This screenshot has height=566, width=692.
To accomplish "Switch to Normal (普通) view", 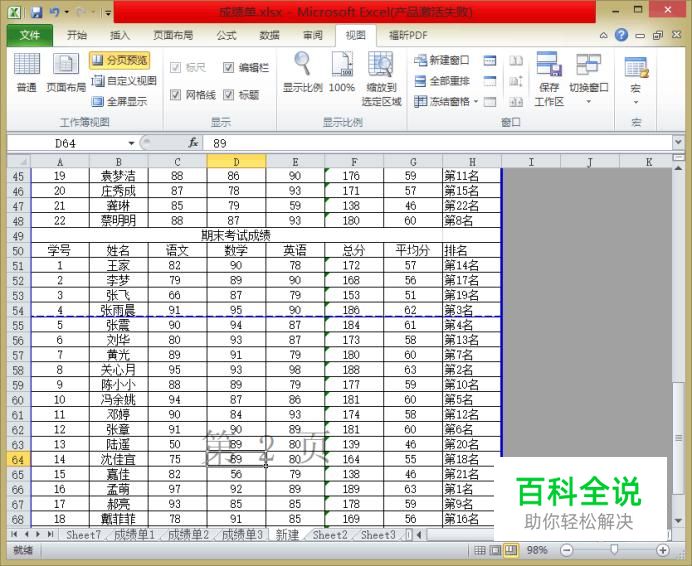I will point(26,72).
